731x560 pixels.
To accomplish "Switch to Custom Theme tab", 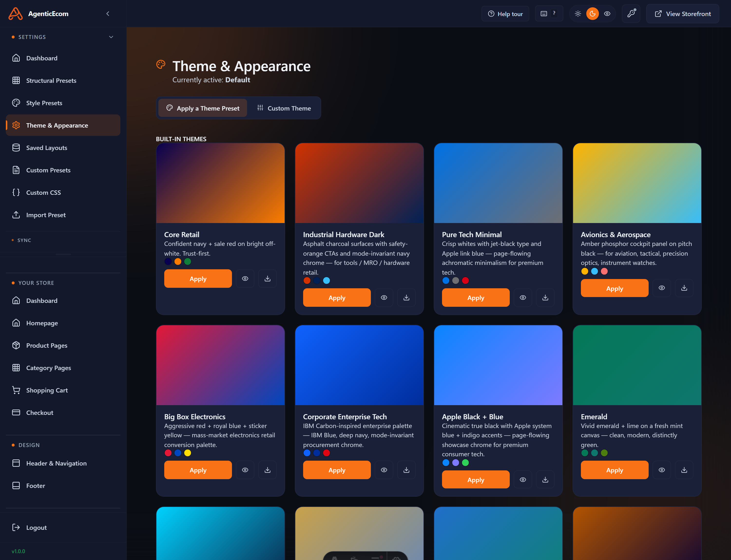I will [x=284, y=108].
